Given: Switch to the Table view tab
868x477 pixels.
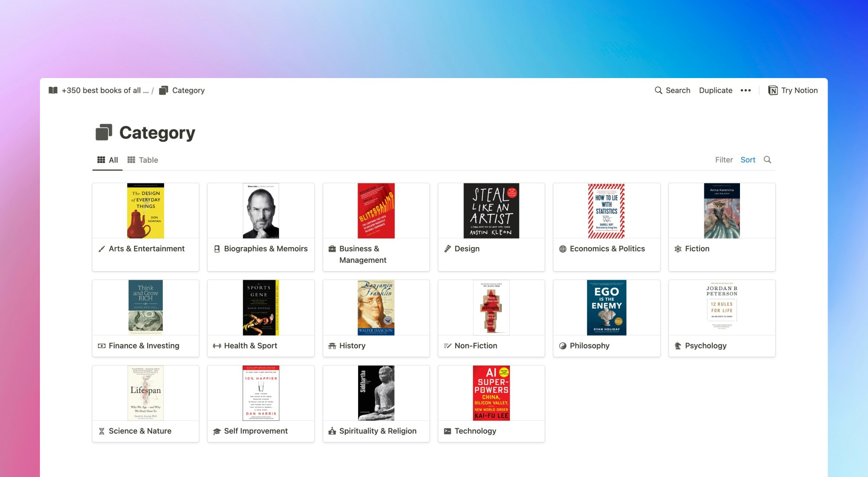Looking at the screenshot, I should tap(143, 160).
